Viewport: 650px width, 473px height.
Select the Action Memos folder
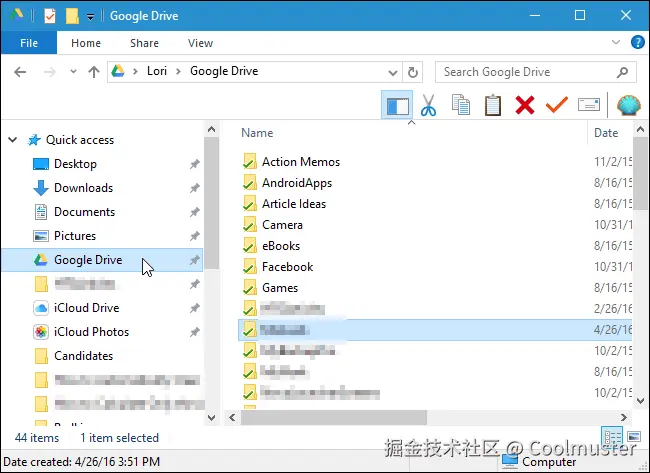pos(301,162)
